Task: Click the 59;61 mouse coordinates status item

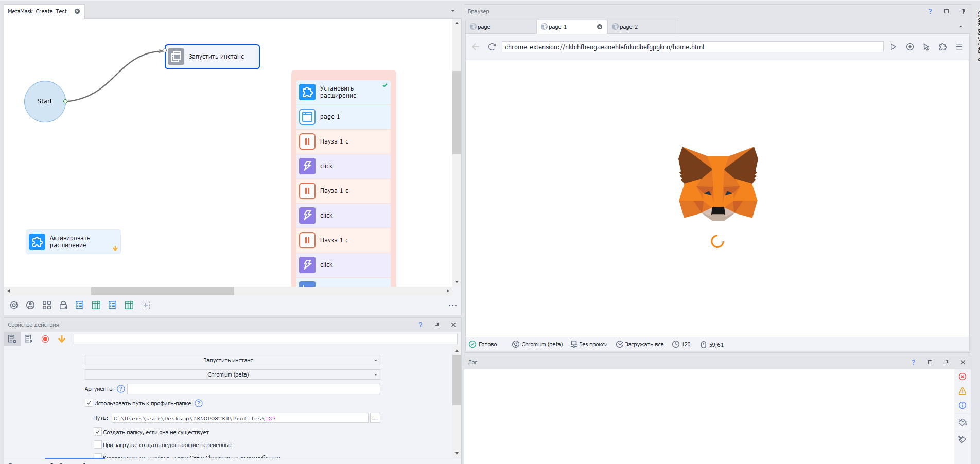Action: coord(712,344)
